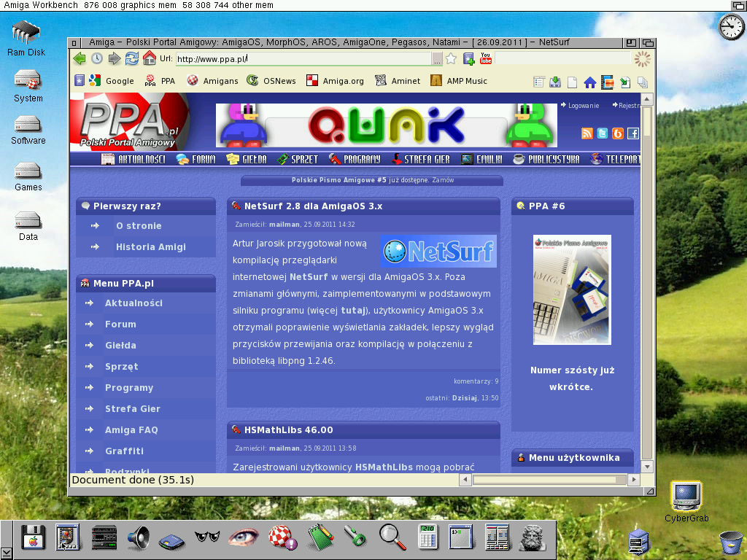Click the URL address field
Image resolution: width=747 pixels, height=560 pixels.
coord(303,59)
